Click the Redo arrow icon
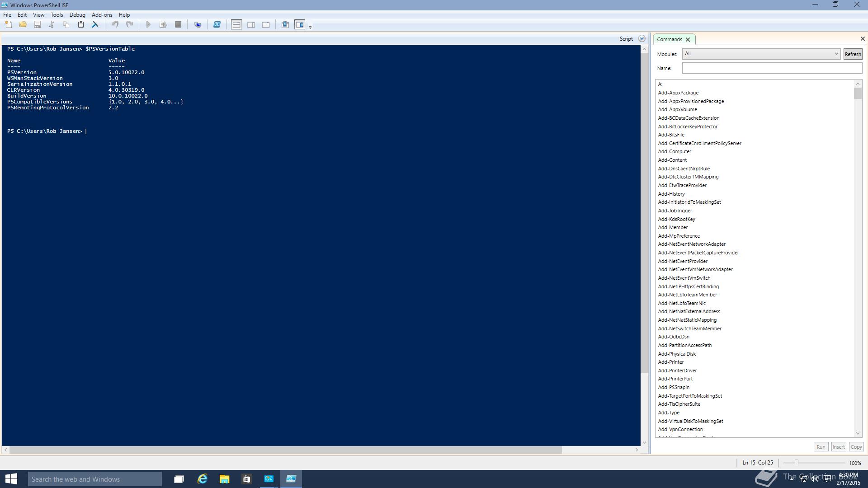The height and width of the screenshot is (488, 868). (129, 25)
